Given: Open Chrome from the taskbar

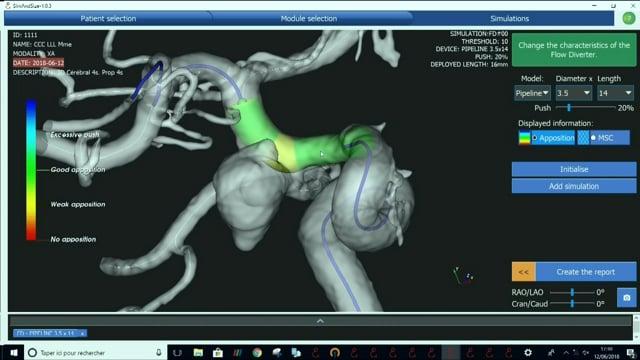Looking at the screenshot, I should pyautogui.click(x=257, y=353).
